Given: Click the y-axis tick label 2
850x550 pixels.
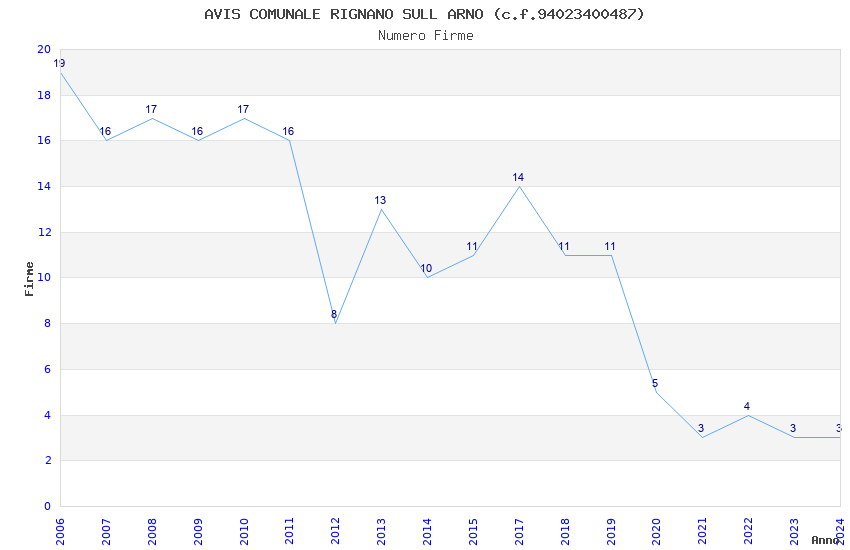Looking at the screenshot, I should pyautogui.click(x=48, y=460).
